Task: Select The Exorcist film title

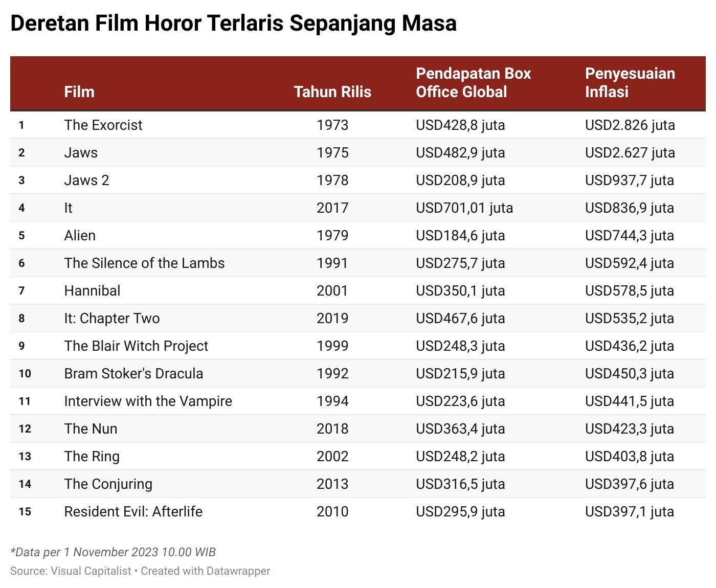Action: pos(103,125)
